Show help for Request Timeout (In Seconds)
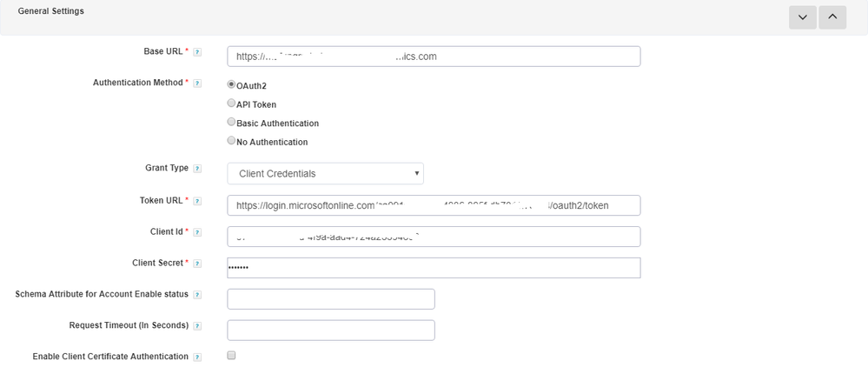The width and height of the screenshot is (868, 381). pos(197,326)
